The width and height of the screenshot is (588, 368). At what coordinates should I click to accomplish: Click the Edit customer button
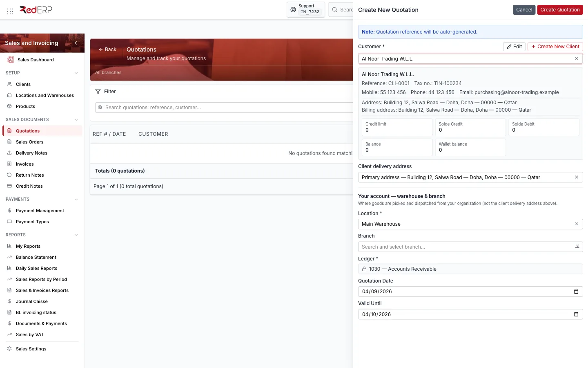point(514,47)
